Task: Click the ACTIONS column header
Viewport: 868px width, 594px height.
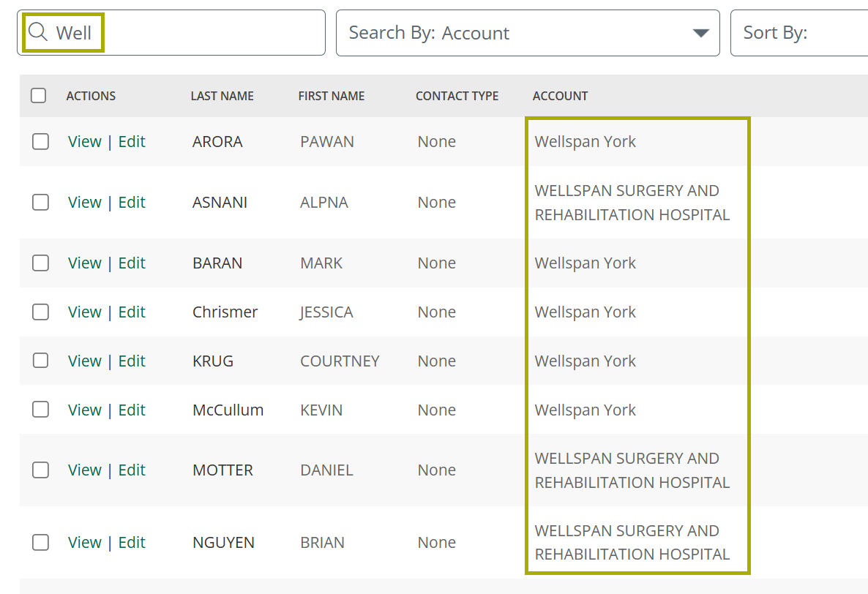Action: (91, 97)
